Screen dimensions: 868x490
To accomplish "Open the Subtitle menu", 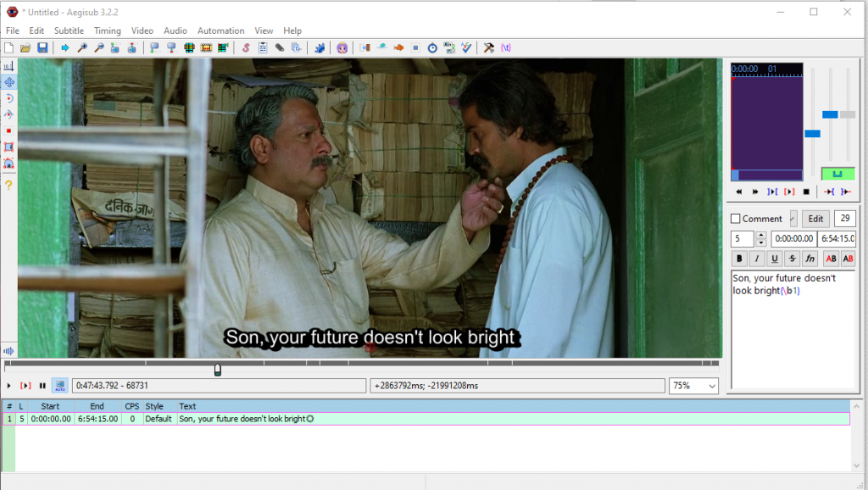I will tap(69, 31).
